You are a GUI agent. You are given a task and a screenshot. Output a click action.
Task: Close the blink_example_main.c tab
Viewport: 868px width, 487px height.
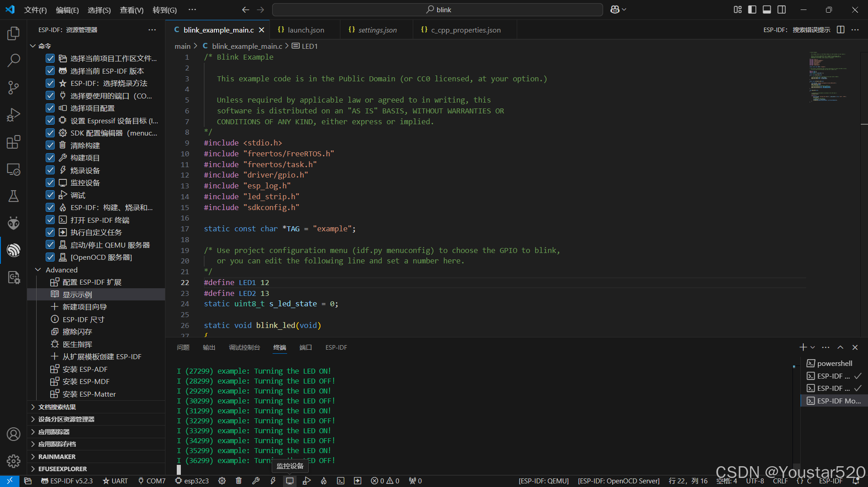point(261,30)
